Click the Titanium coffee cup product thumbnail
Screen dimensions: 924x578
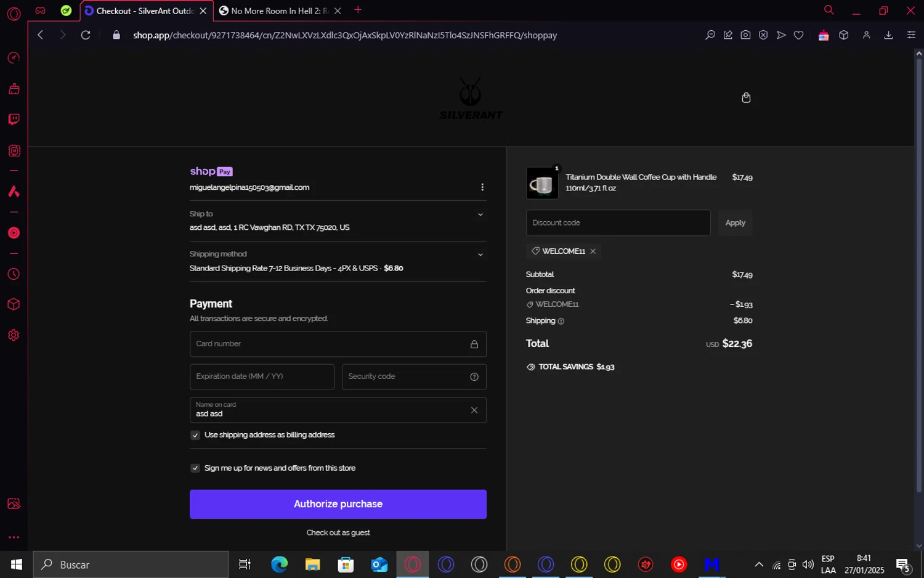point(542,184)
